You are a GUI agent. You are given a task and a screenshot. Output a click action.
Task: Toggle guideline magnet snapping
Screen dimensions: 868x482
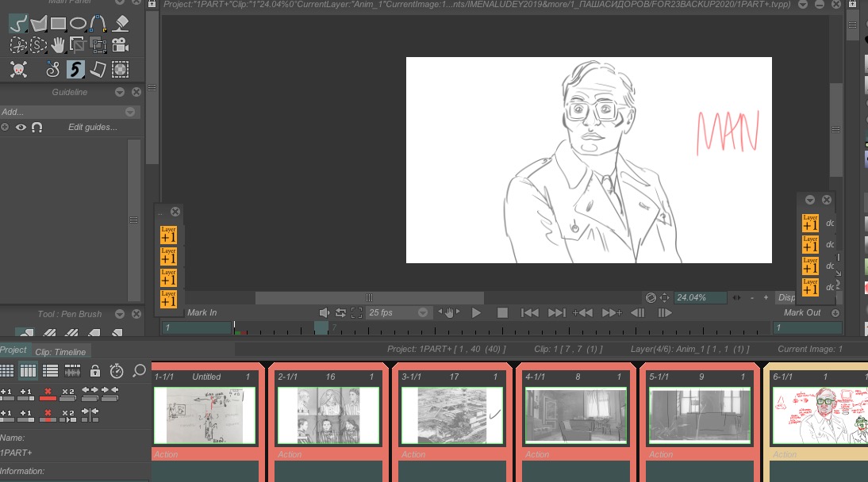click(36, 128)
